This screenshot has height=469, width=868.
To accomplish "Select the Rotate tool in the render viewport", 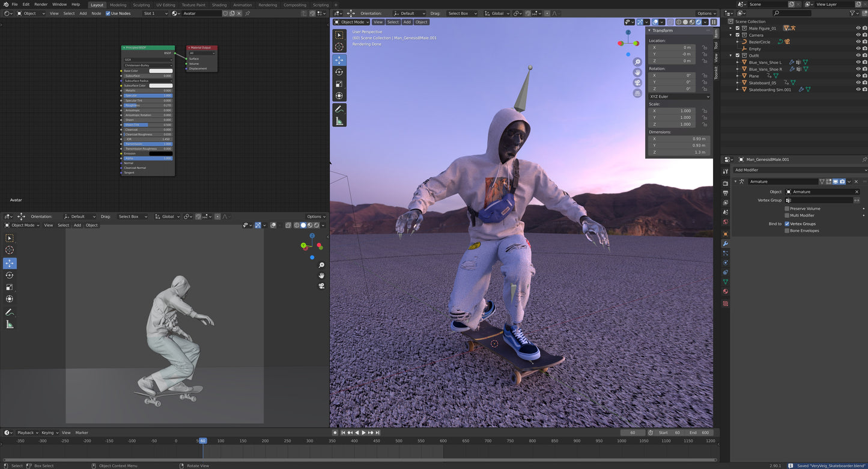I will pos(339,72).
